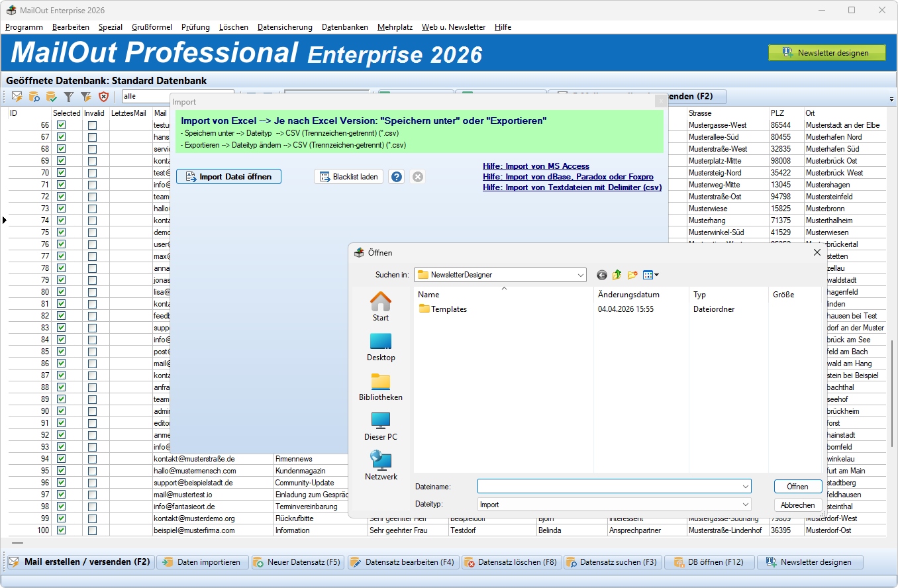Viewport: 898px width, 588px height.
Task: Click Datensatz suchen (F3) in the bottom bar
Action: tap(613, 562)
